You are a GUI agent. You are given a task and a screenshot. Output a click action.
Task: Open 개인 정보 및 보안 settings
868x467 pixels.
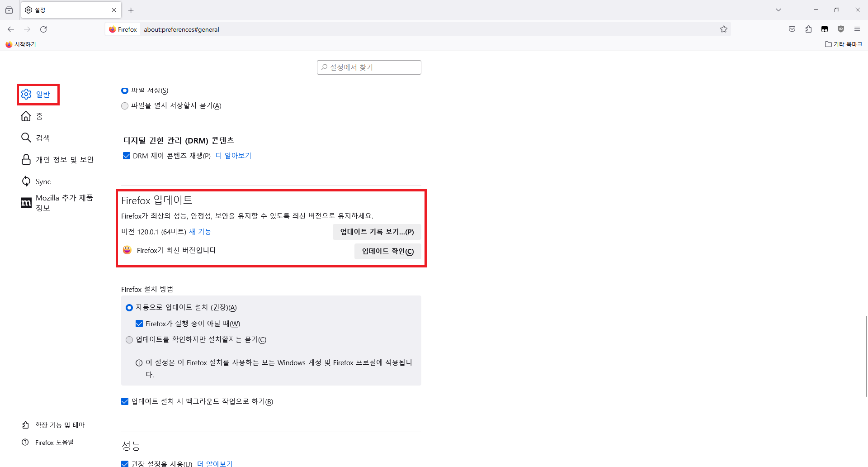click(57, 159)
